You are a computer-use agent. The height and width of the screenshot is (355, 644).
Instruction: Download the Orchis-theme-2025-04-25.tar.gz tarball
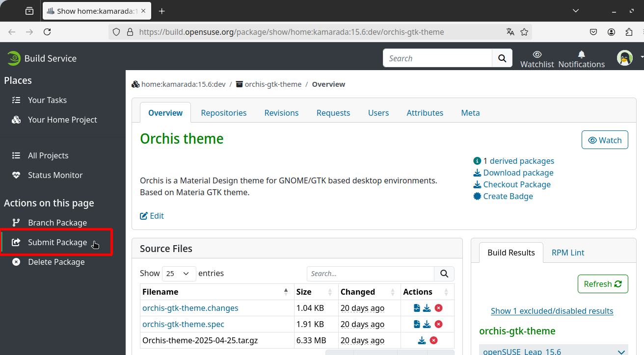tap(422, 340)
